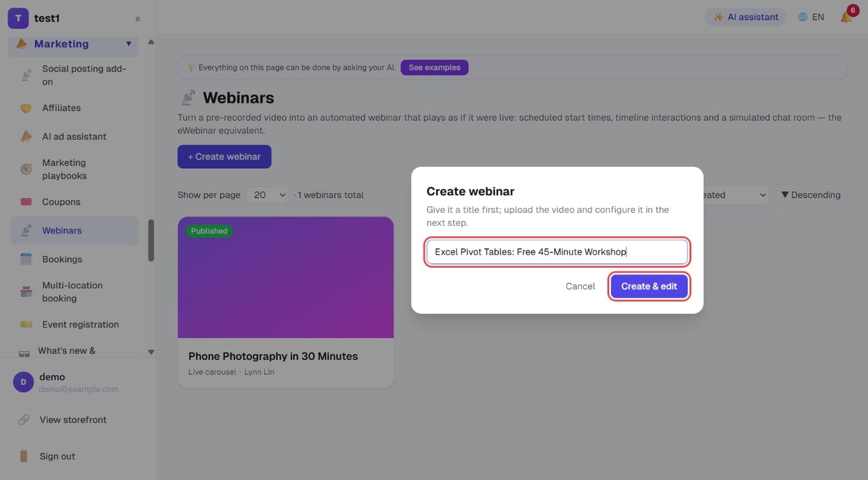
Task: Click the demo user avatar
Action: tap(23, 382)
